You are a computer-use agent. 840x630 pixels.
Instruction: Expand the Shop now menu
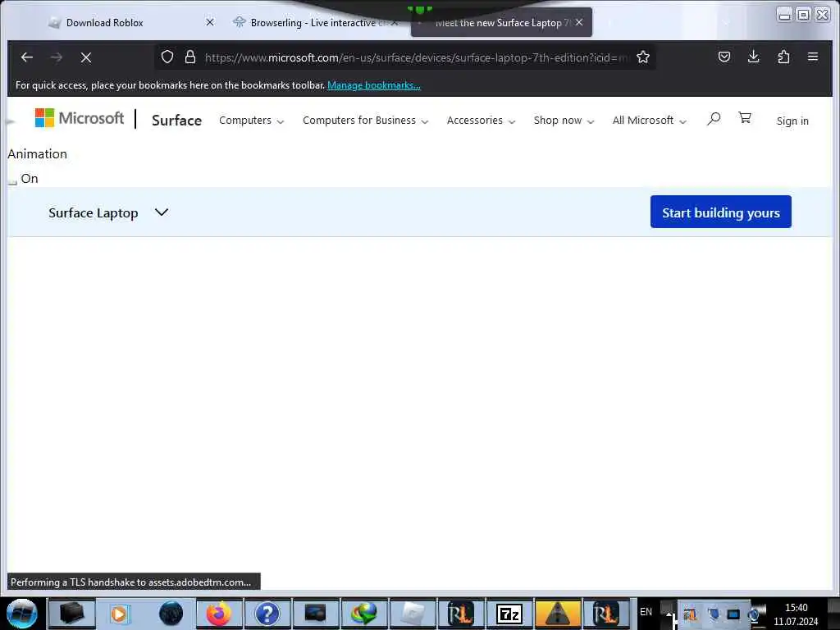[x=564, y=121]
